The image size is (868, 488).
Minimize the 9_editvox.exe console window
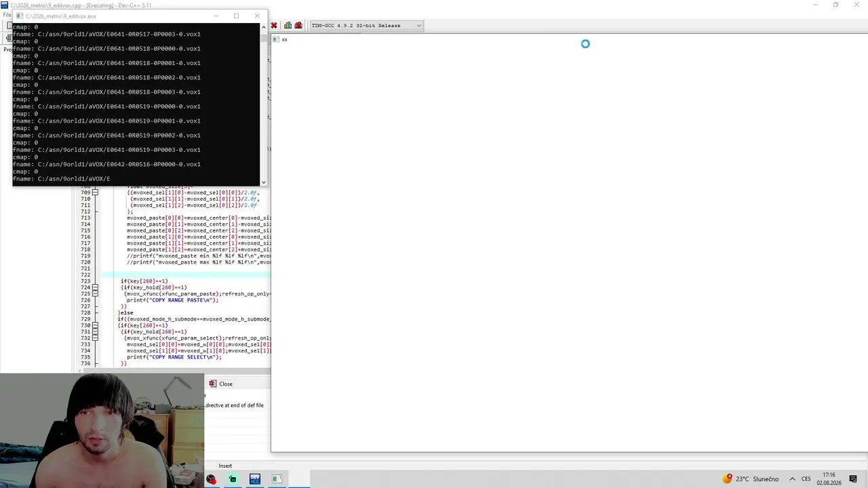pos(216,16)
